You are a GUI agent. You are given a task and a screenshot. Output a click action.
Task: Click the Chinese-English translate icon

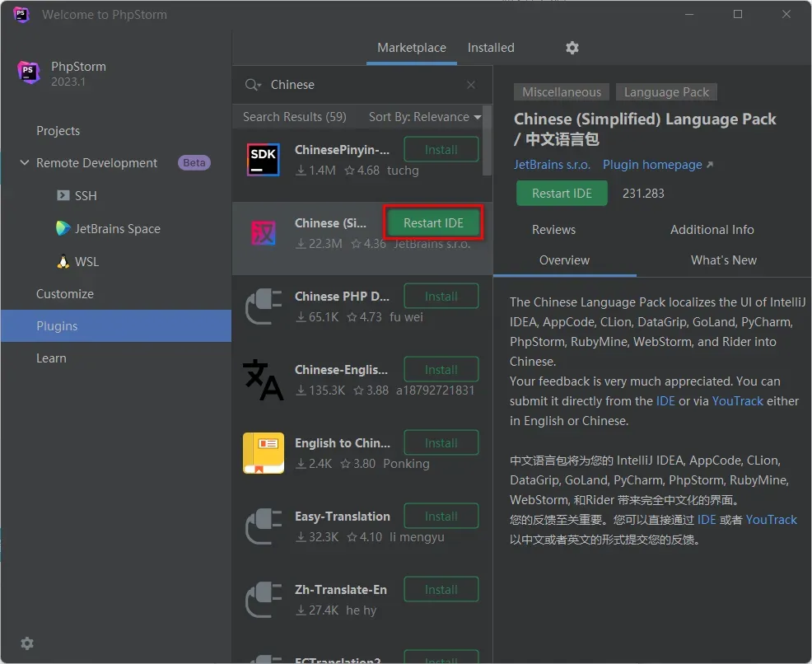pyautogui.click(x=263, y=380)
